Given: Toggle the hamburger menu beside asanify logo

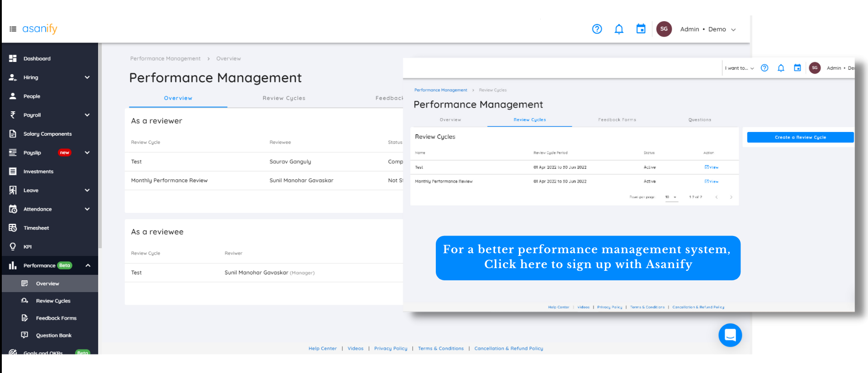Looking at the screenshot, I should click(13, 29).
